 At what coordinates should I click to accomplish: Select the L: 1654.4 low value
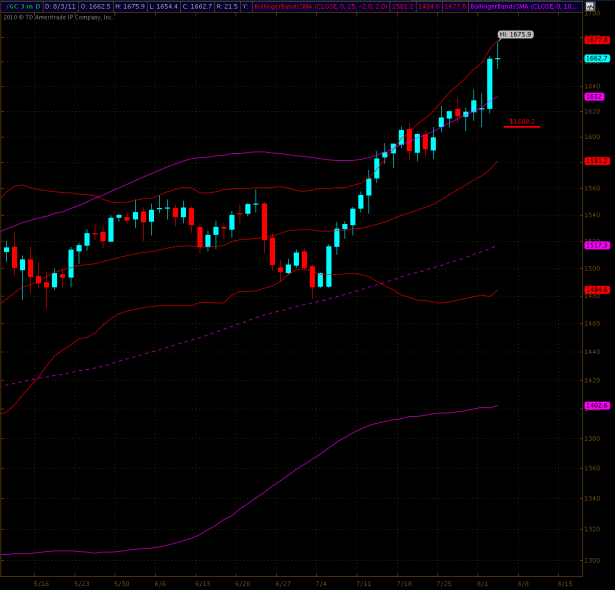164,7
